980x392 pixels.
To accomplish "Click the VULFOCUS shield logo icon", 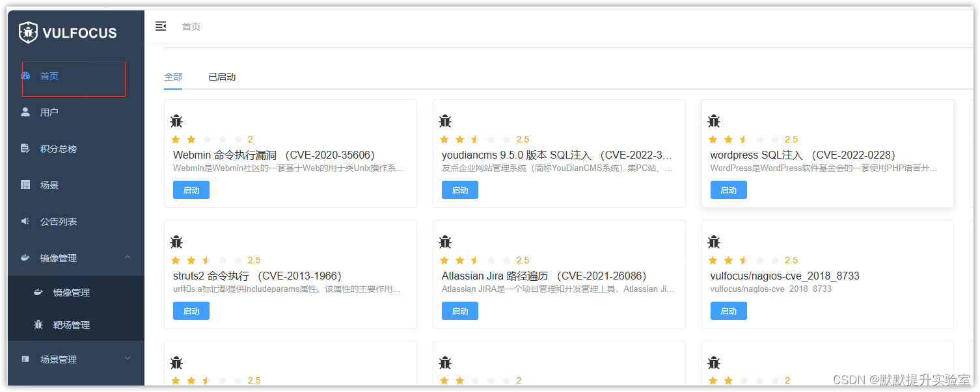I will tap(28, 33).
